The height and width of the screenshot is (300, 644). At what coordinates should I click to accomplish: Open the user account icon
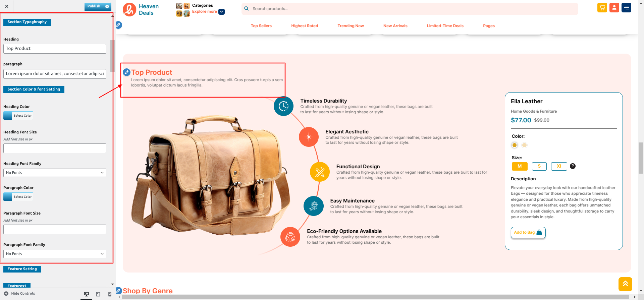(x=614, y=8)
